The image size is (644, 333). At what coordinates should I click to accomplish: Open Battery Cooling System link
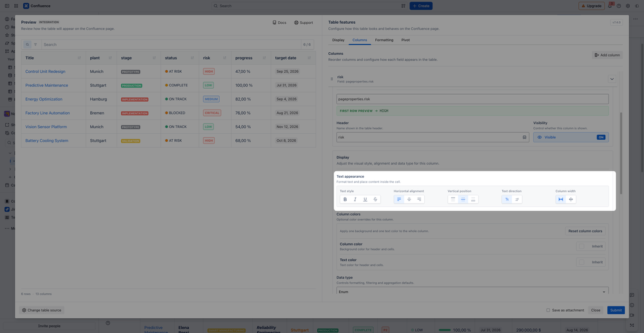[47, 140]
